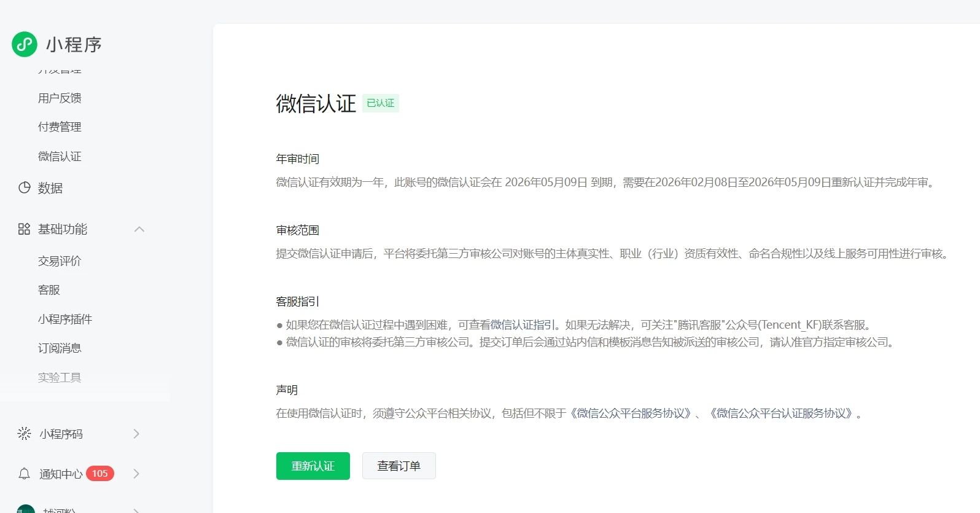This screenshot has width=980, height=513.
Task: Open the 数据 menu item
Action: point(50,188)
